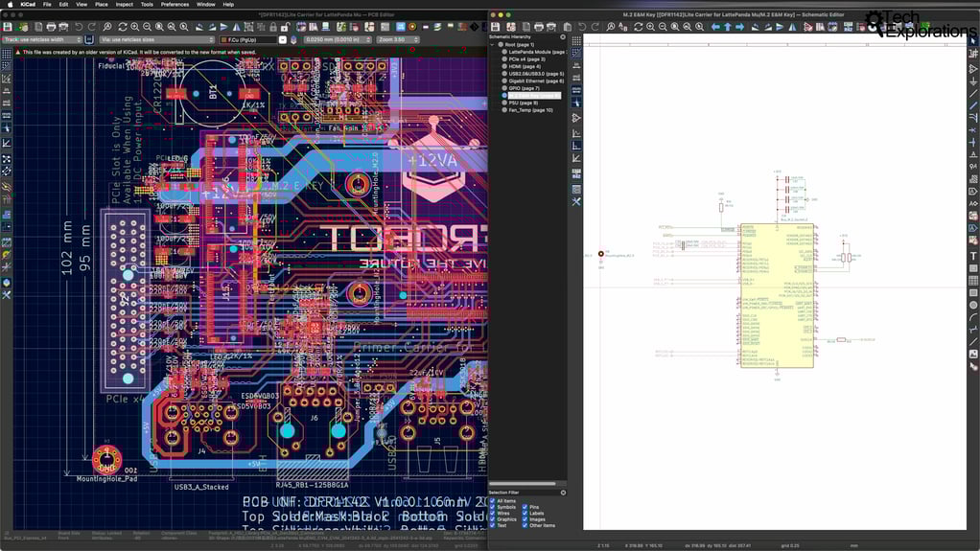
Task: Zoom in on the PCB Editor canvas
Action: pos(135,27)
